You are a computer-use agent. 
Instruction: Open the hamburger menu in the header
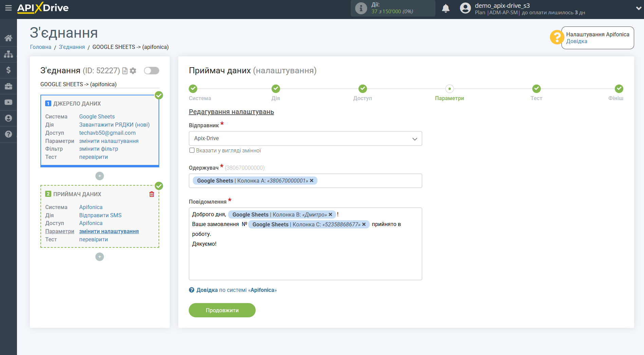8,8
